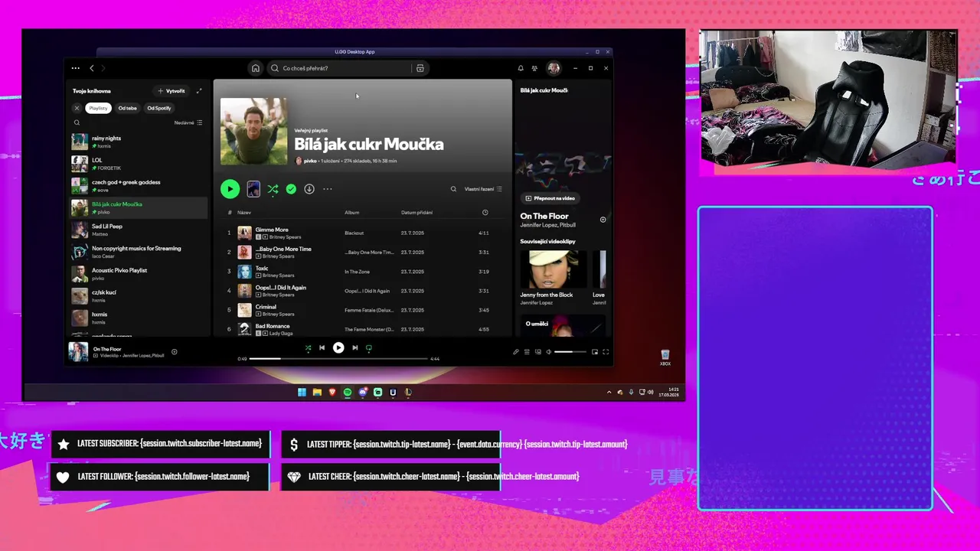Sort by the Název column header

click(244, 212)
